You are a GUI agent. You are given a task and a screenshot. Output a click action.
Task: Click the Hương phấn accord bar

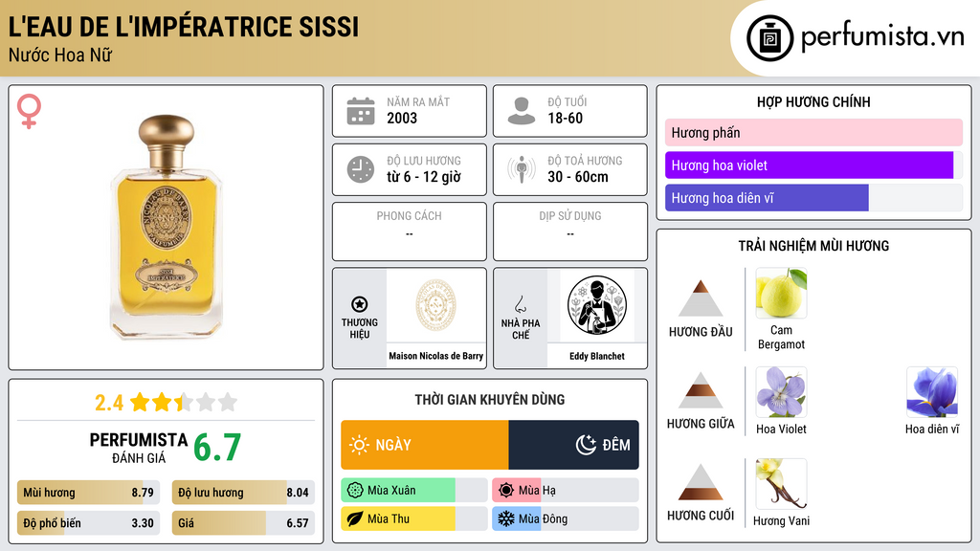[813, 132]
